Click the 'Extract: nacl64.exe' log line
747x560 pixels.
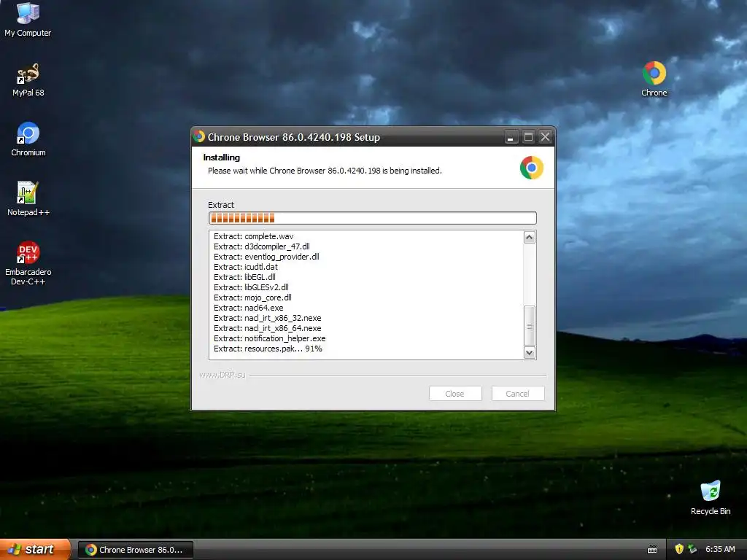(x=248, y=308)
